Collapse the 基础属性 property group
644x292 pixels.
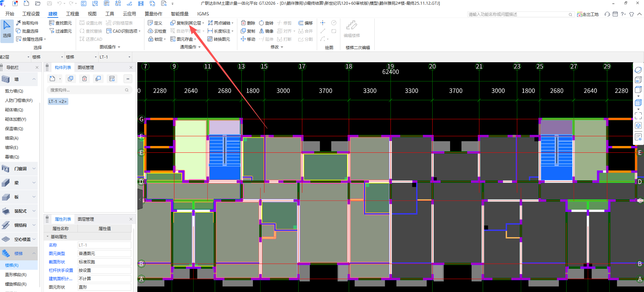[47, 236]
